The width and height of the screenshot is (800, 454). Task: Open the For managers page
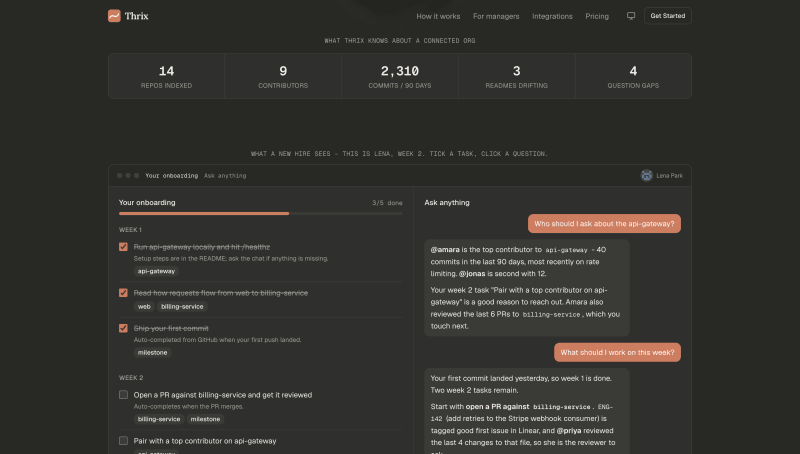[x=496, y=16]
